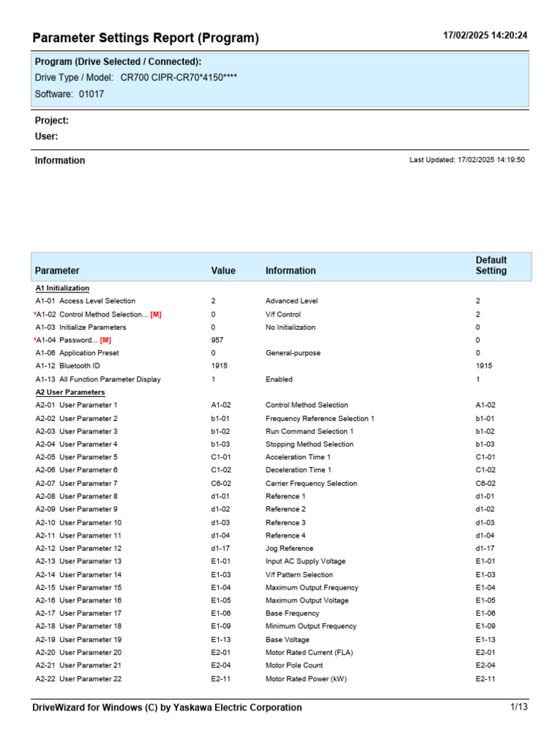
Task: Select the 'Last Updated: 17/02/2025 14:19:50' text
Action: click(x=467, y=160)
